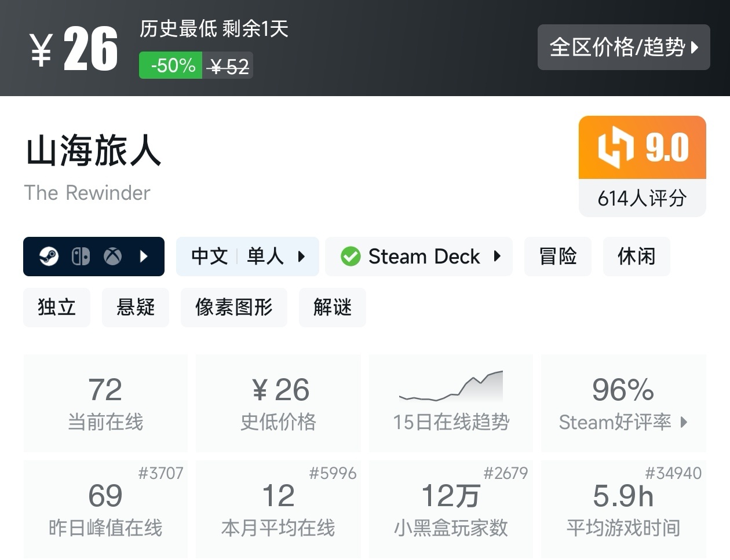Click the Steam platform icon

click(x=49, y=256)
